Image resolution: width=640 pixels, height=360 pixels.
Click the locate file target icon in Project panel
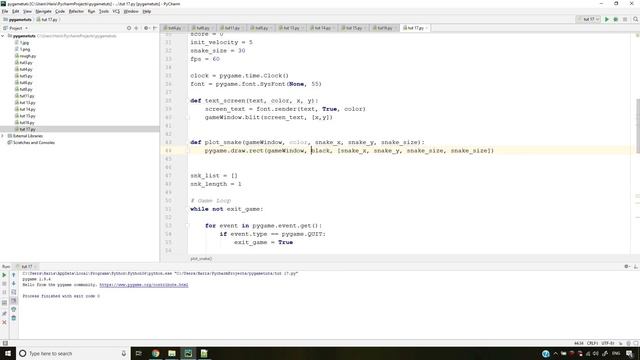pos(129,28)
